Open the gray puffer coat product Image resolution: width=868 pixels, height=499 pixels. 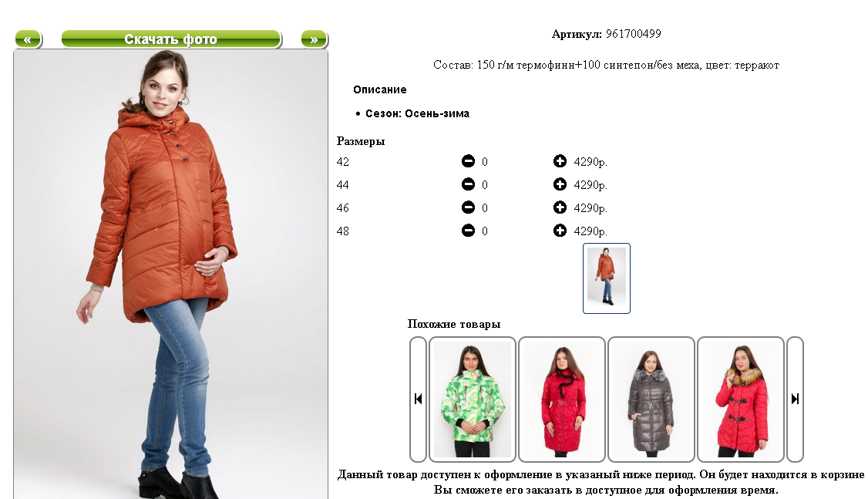(x=651, y=400)
